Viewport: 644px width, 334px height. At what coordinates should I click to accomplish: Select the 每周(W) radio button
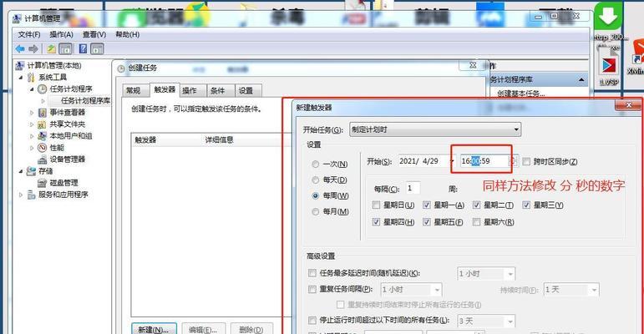316,196
